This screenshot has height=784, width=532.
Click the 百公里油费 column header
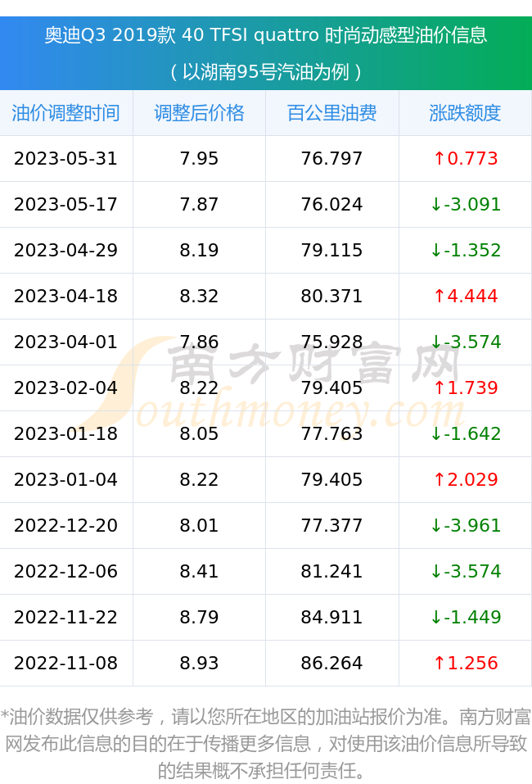pyautogui.click(x=331, y=113)
